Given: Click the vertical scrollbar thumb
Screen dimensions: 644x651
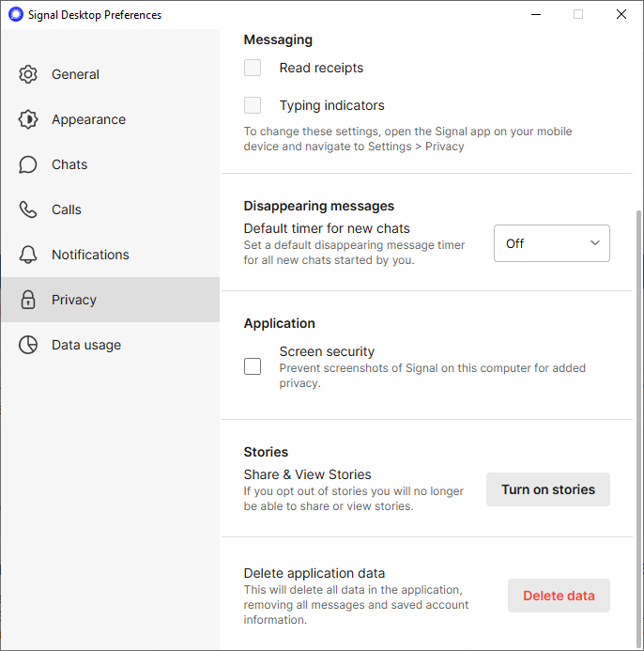Looking at the screenshot, I should (639, 427).
